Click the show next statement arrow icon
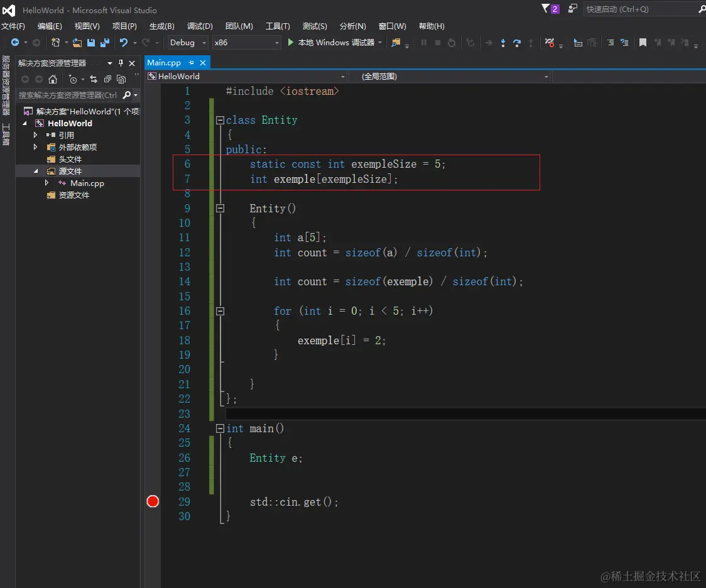Screen dimensions: 706x588 click(489, 42)
